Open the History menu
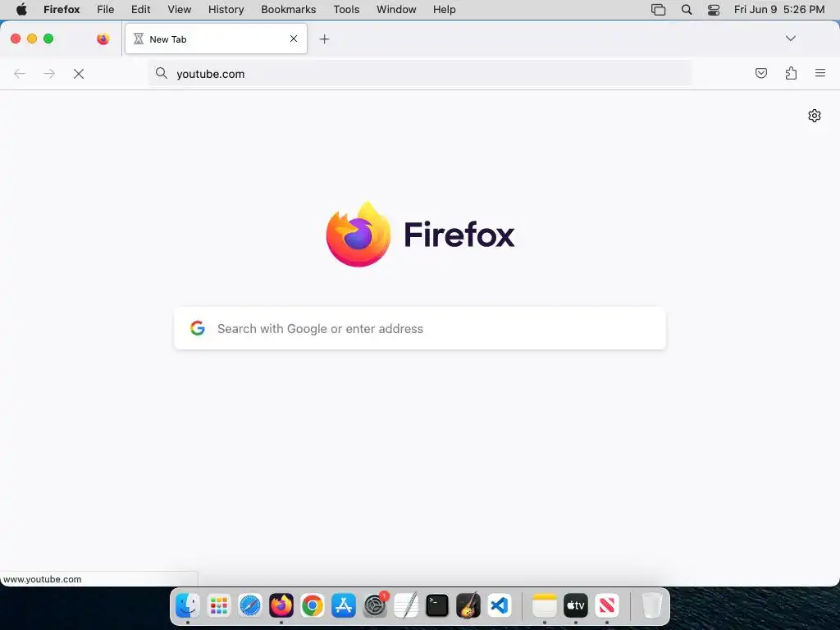The image size is (840, 630). coord(226,10)
